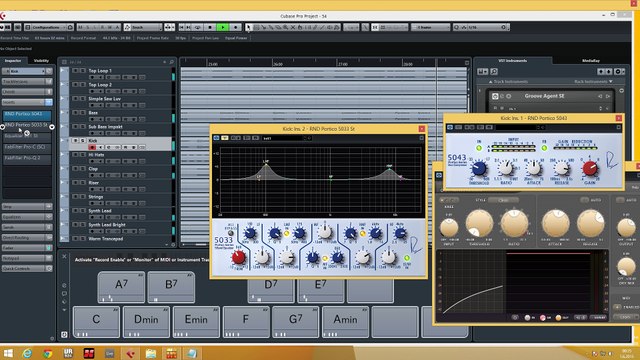Select the Object Selection arrow tool
640x360 pixels.
249,27
